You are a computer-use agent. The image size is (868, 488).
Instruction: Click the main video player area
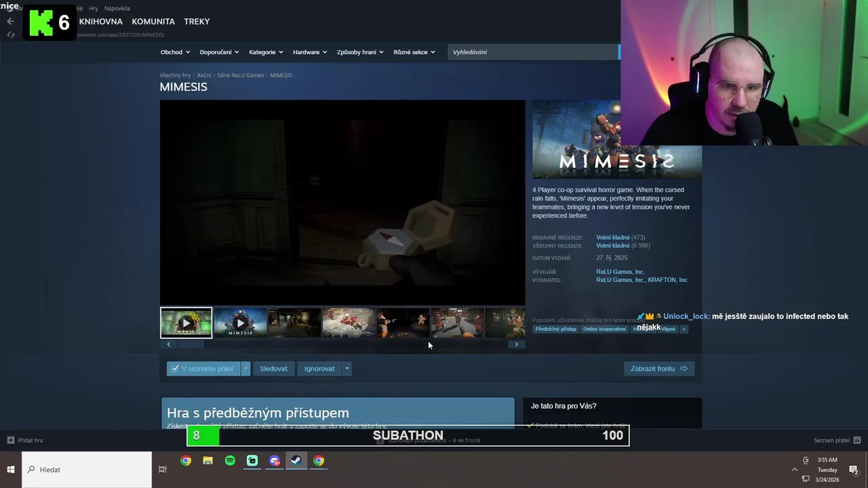(342, 203)
